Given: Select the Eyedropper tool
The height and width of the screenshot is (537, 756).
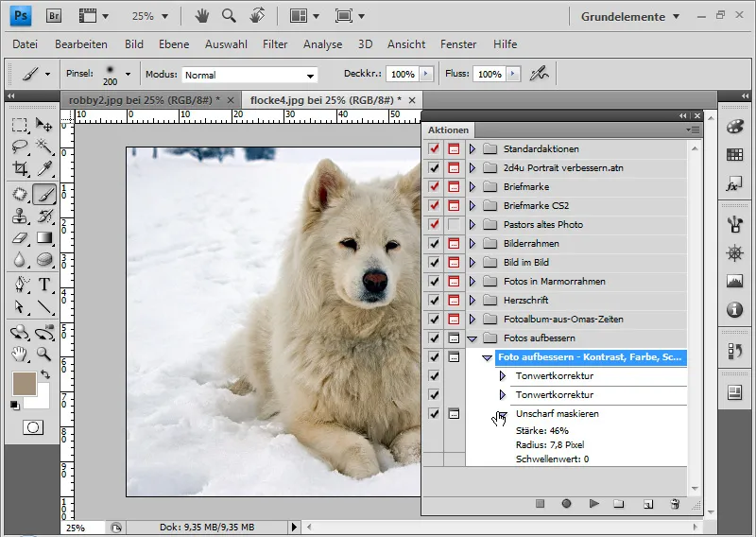Looking at the screenshot, I should click(44, 168).
